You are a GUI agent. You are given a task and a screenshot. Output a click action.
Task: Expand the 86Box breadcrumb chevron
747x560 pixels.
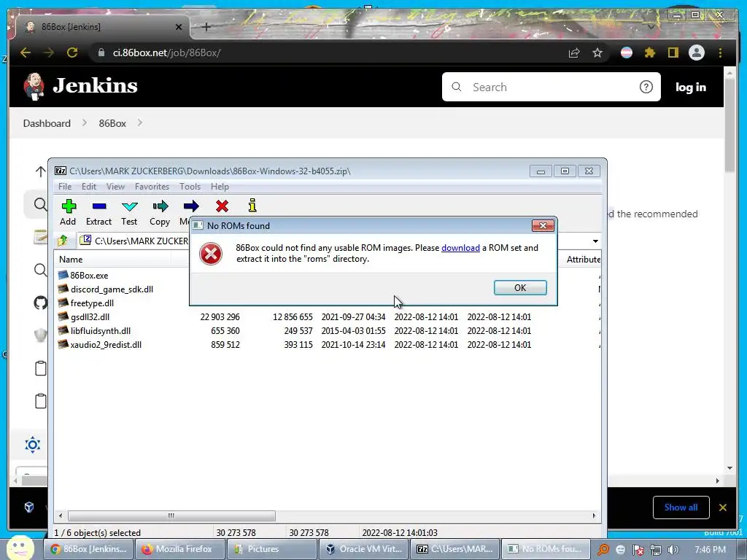coord(140,122)
